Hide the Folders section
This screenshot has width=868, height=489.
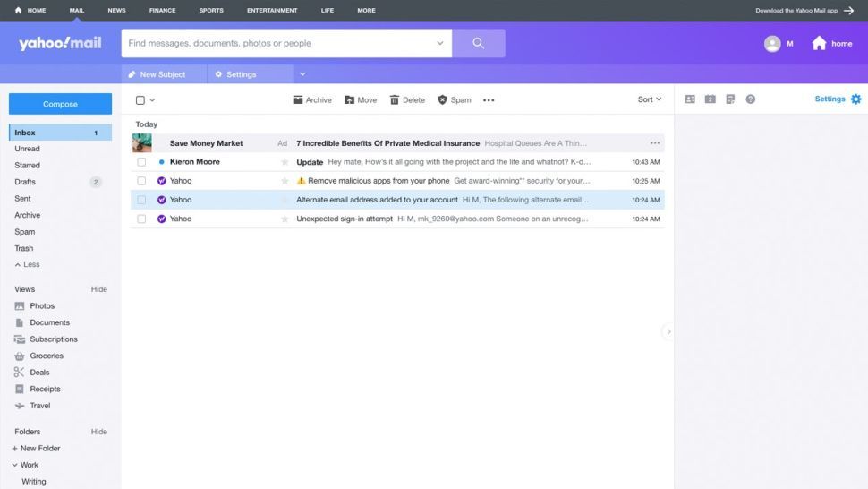(99, 432)
